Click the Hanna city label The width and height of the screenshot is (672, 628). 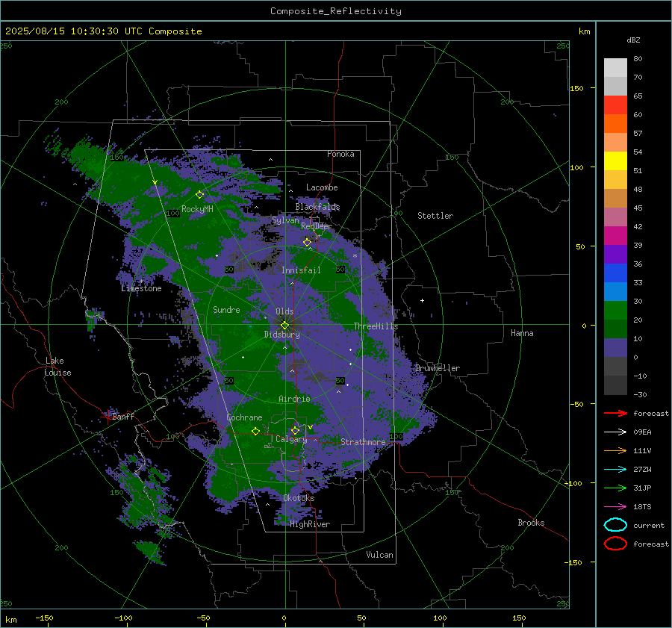tap(522, 333)
